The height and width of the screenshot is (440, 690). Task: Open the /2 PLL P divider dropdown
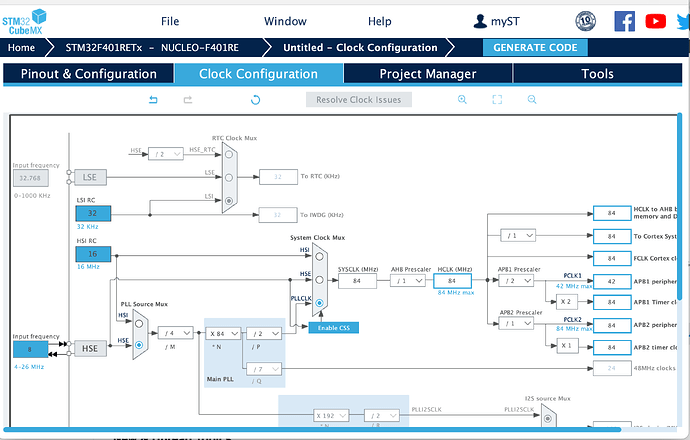[264, 334]
